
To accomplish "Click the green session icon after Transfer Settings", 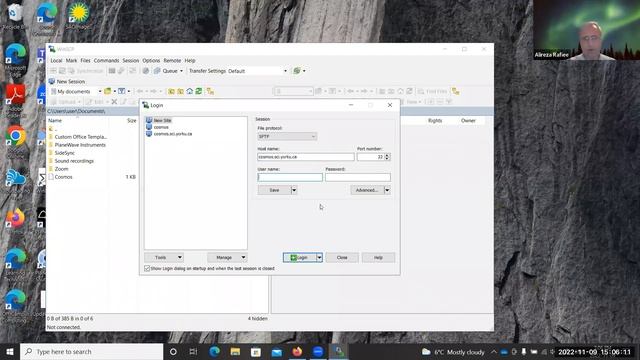I will click(297, 71).
